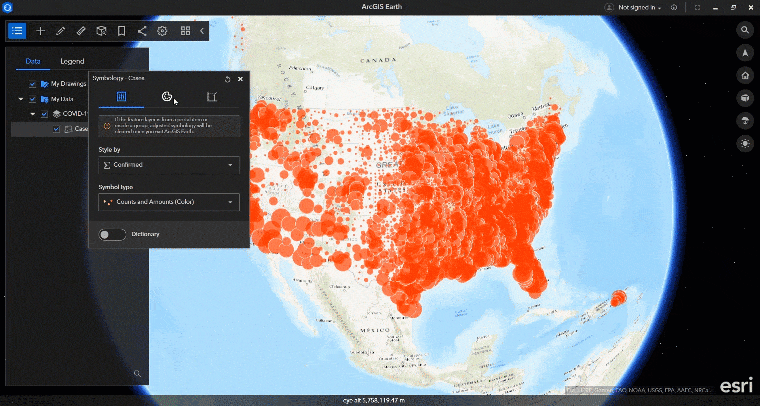Open the symbology color palette tab
760x406 pixels.
point(166,97)
